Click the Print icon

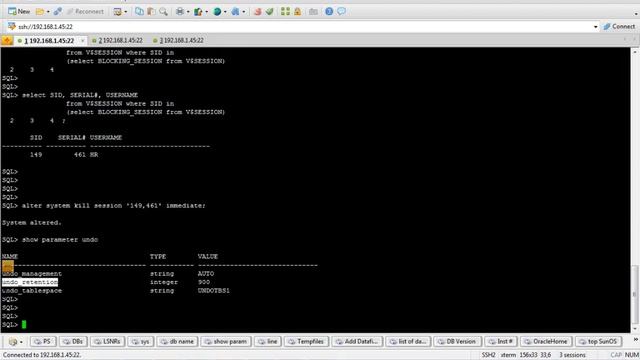click(180, 11)
